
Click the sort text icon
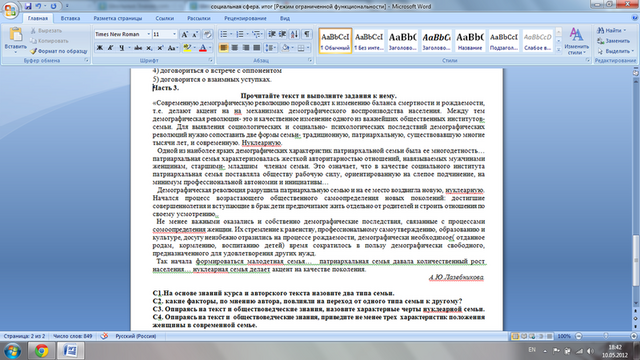coord(295,34)
